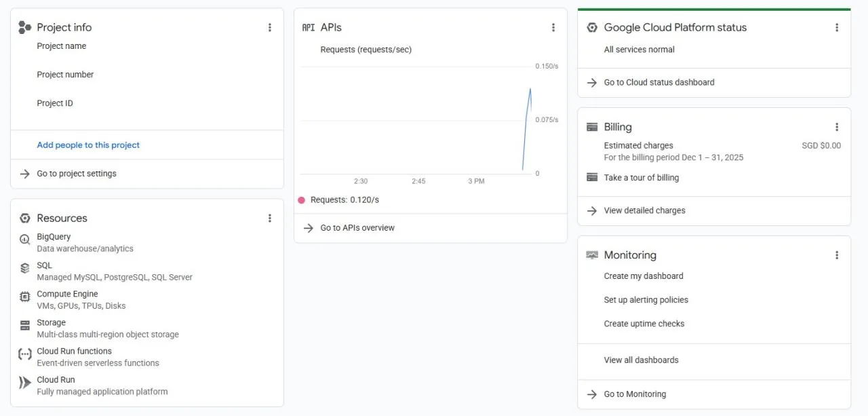The width and height of the screenshot is (868, 416).
Task: Click the Project ID label
Action: click(55, 103)
